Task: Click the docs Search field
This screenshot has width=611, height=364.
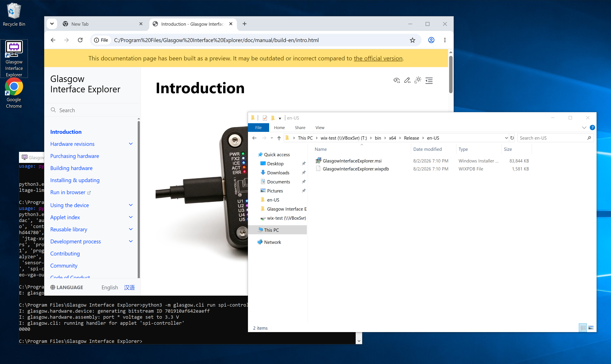Action: pos(92,110)
